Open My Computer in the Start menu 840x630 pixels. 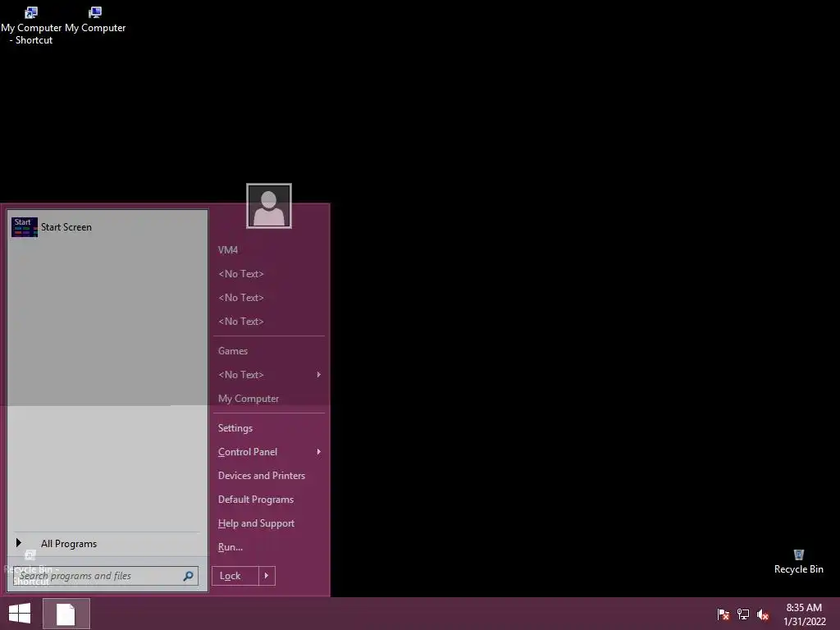[248, 399]
